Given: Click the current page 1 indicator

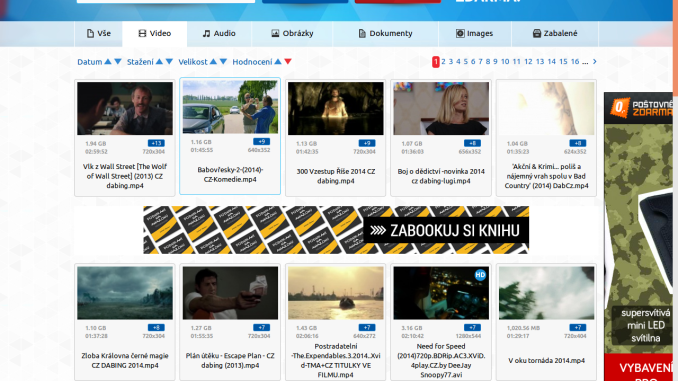Looking at the screenshot, I should point(436,62).
